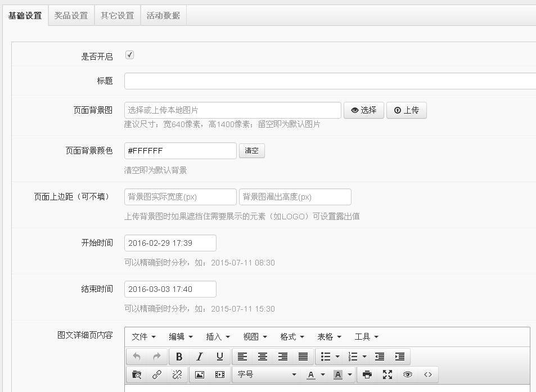
Task: Toggle italic formatting in the editor
Action: 199,356
